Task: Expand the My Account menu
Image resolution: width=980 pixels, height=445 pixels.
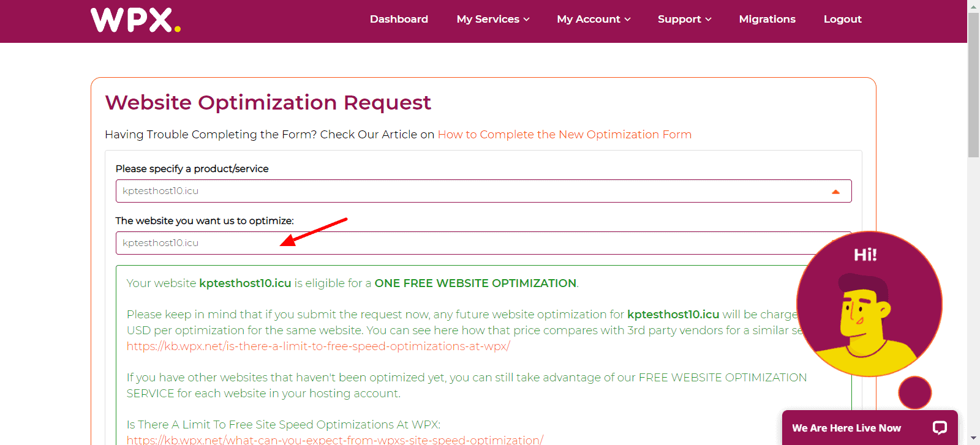Action: [593, 19]
